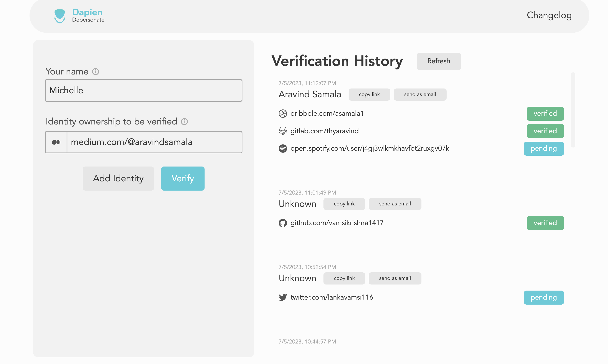Click the Dribbble icon for asamala1
This screenshot has width=608, height=364.
click(x=282, y=114)
